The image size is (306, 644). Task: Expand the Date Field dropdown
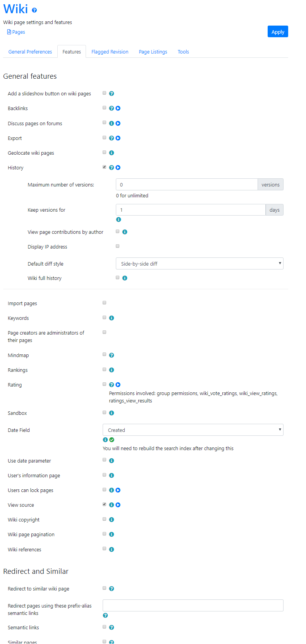coord(193,430)
